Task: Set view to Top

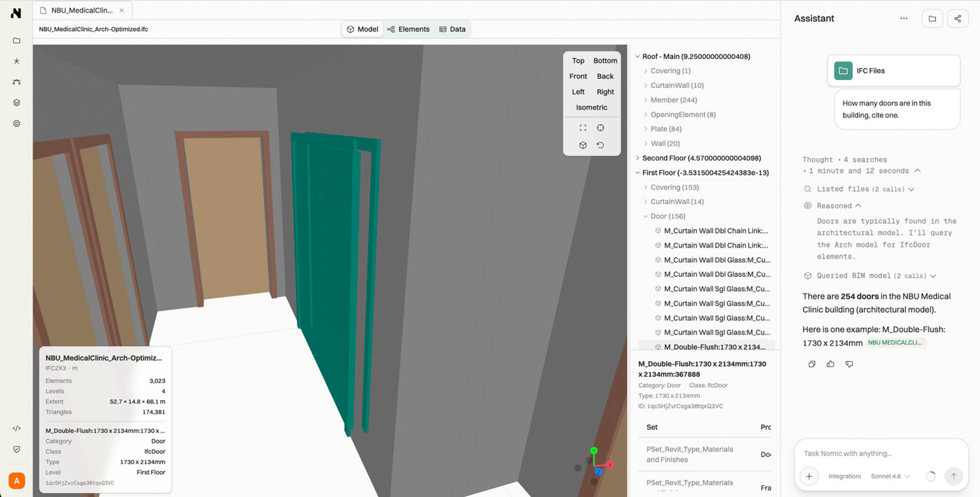Action: point(578,60)
